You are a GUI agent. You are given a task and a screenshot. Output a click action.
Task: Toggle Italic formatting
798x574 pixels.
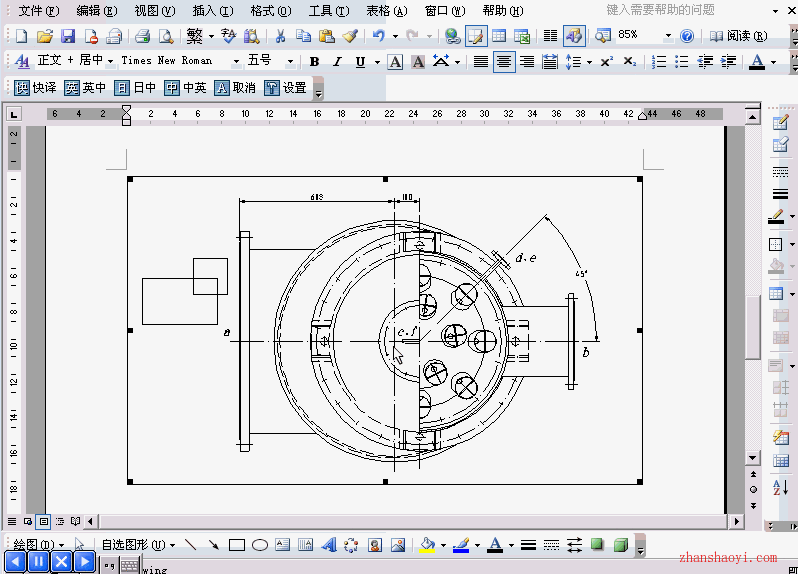(337, 62)
